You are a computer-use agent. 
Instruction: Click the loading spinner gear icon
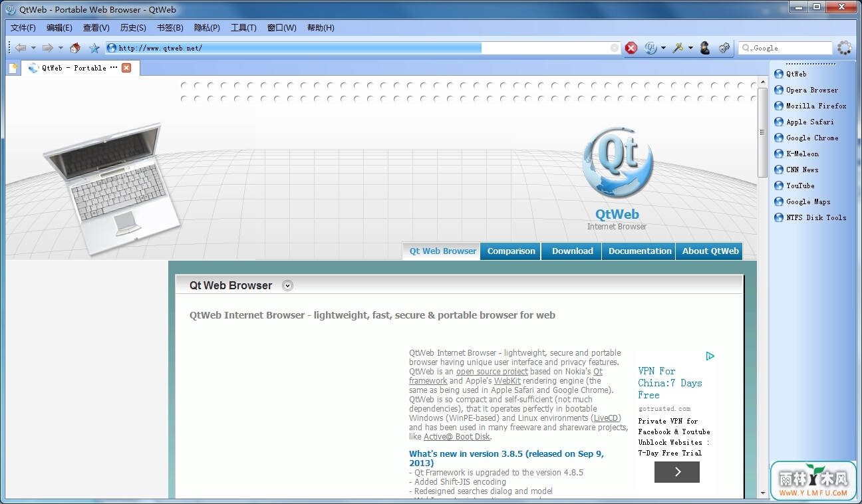point(845,48)
